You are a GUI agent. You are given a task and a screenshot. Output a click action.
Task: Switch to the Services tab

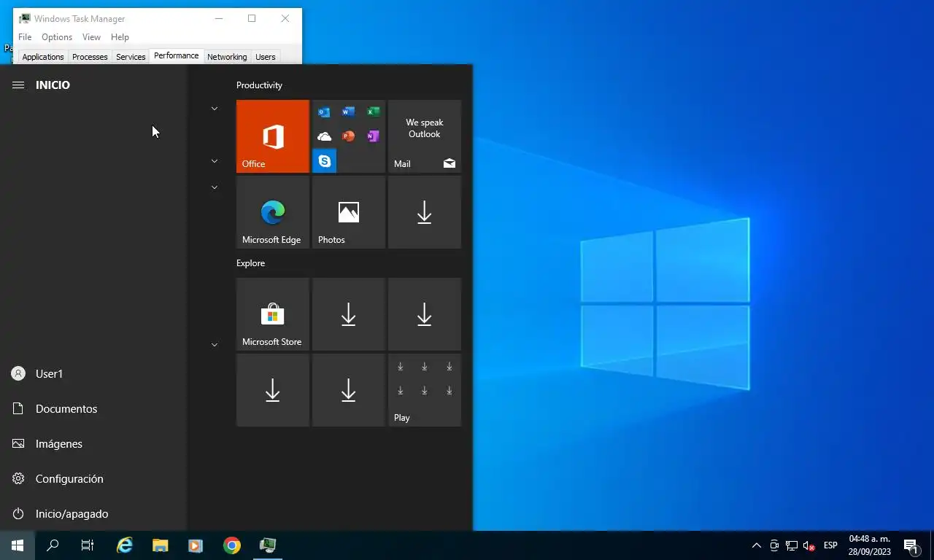pyautogui.click(x=131, y=57)
